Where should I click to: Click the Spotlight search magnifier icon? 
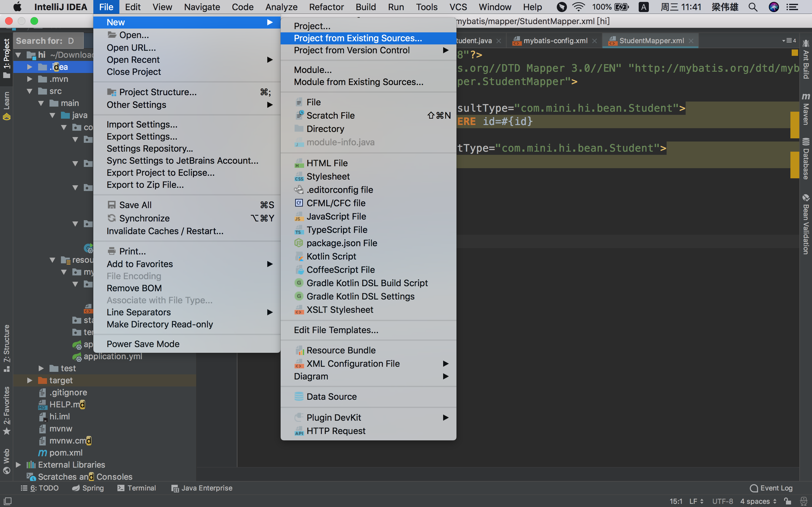click(x=753, y=7)
